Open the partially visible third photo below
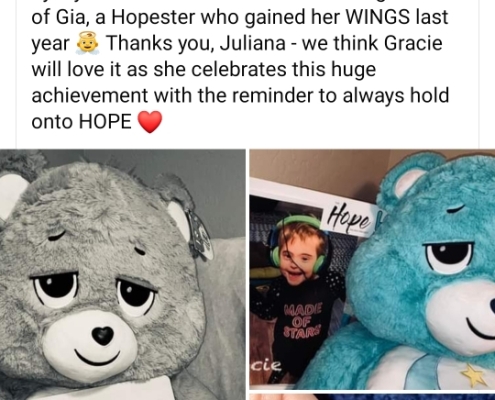Screen dimensions: 495x400 coord(372,397)
